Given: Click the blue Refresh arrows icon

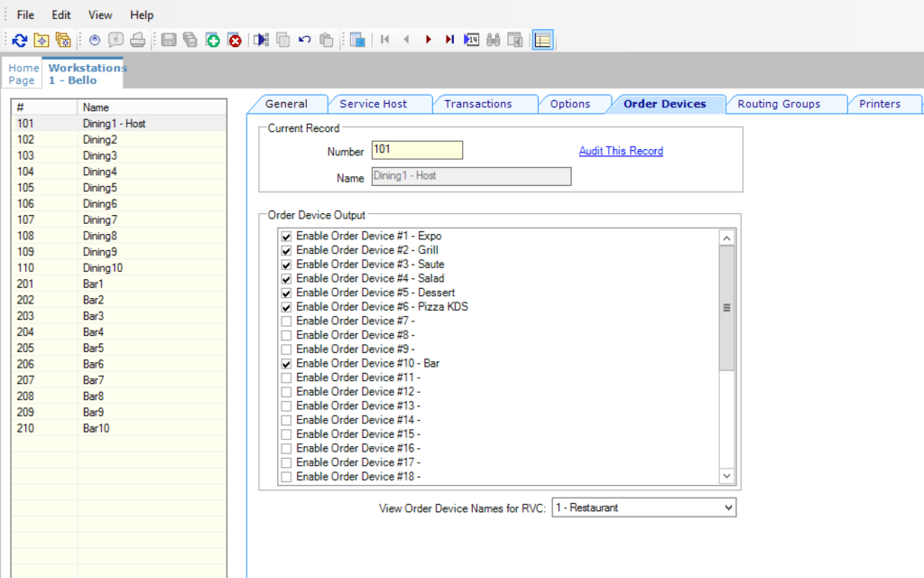Looking at the screenshot, I should (20, 40).
